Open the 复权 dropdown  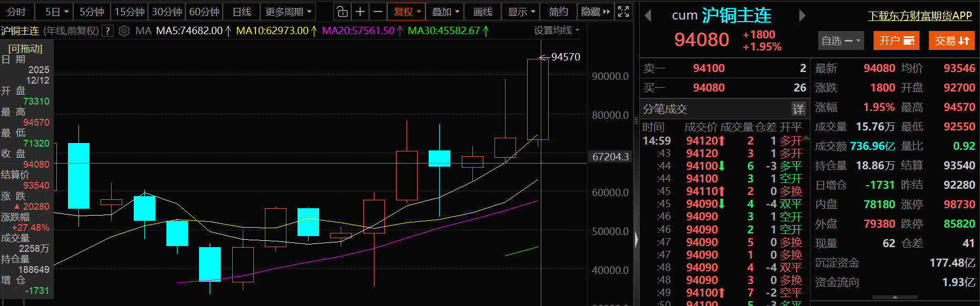[x=408, y=12]
